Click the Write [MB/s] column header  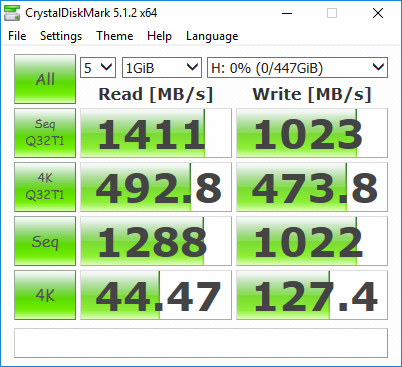[x=312, y=94]
